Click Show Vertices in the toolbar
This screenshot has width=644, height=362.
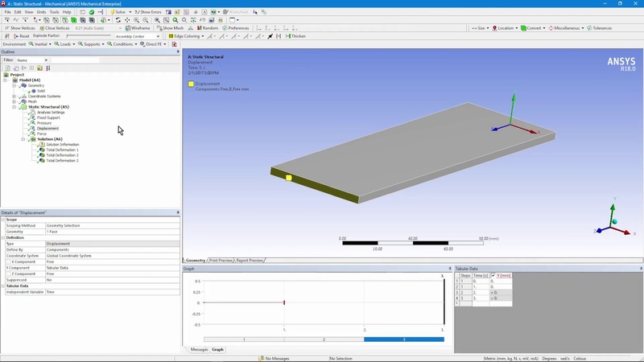point(19,28)
